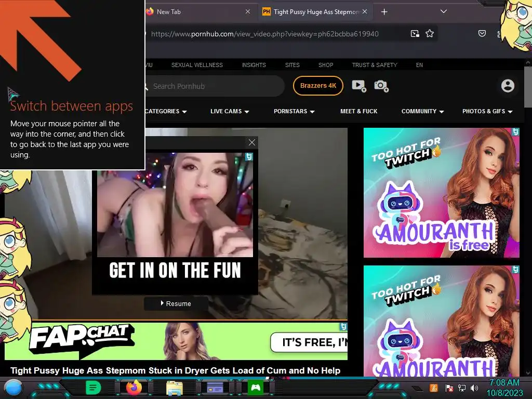The image size is (532, 399).
Task: Expand the Photos & Gifs dropdown
Action: pos(487,111)
